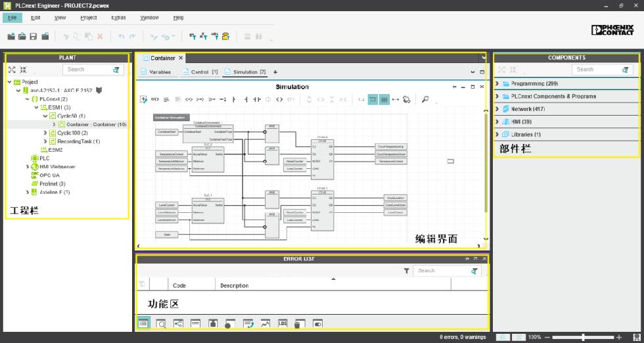Save project with the floppy disk icon
This screenshot has width=644, height=343.
click(34, 37)
